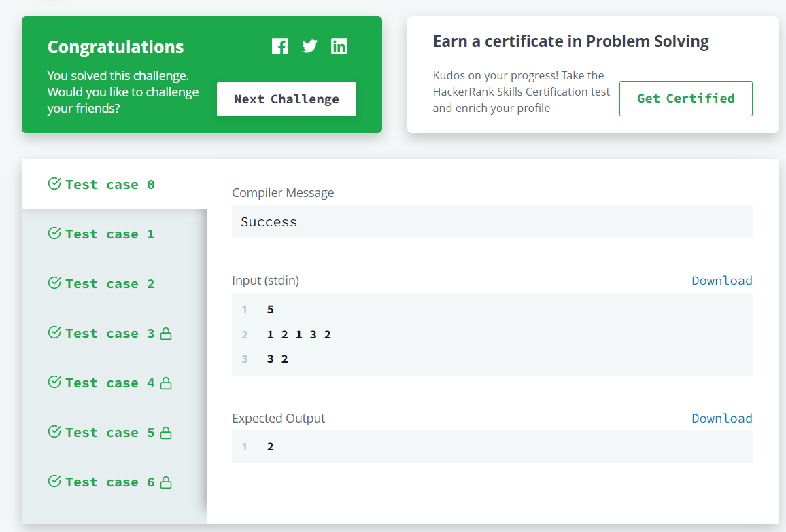Click passed checkmark icon of Test case 0
The image size is (786, 532).
[x=54, y=184]
